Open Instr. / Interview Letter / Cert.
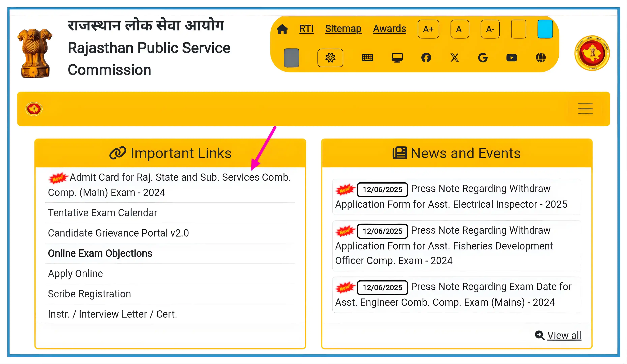The width and height of the screenshot is (627, 364). pos(112,314)
